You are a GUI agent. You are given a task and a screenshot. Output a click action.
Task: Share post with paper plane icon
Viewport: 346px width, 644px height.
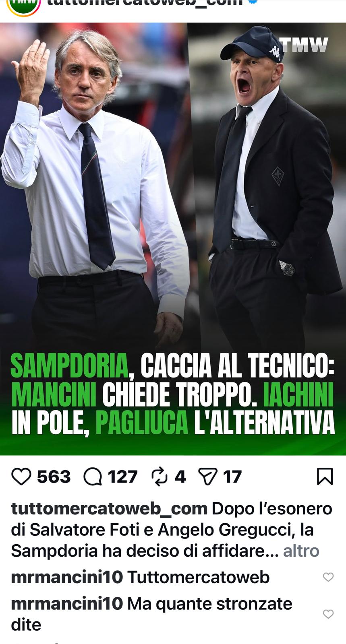(x=208, y=477)
